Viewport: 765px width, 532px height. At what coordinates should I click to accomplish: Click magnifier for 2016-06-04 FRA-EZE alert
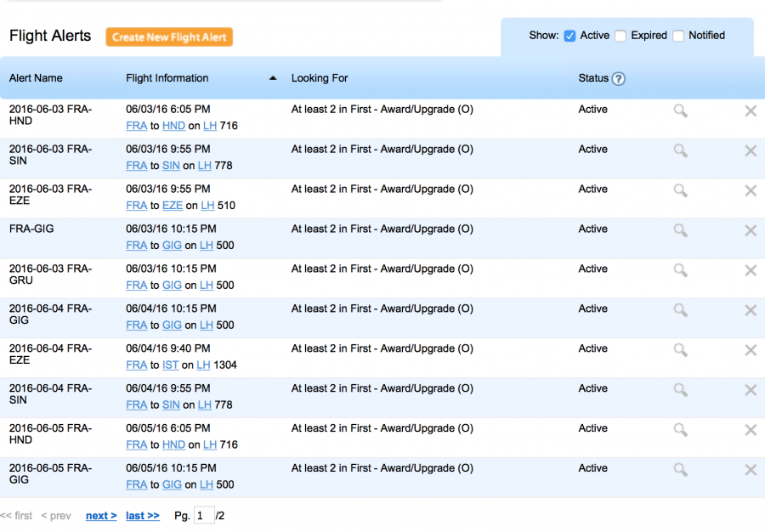(x=680, y=350)
